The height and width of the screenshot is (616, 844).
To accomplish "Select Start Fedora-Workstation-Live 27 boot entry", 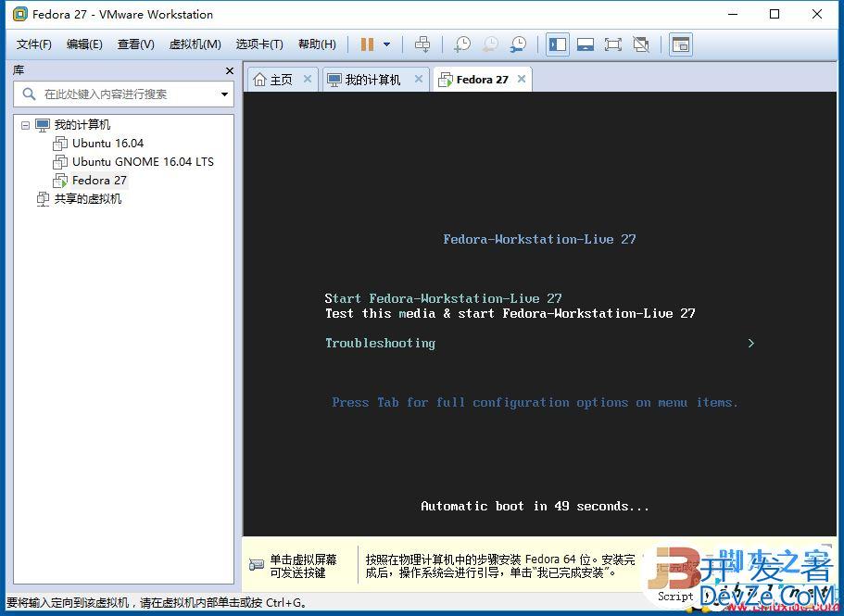I will 443,298.
